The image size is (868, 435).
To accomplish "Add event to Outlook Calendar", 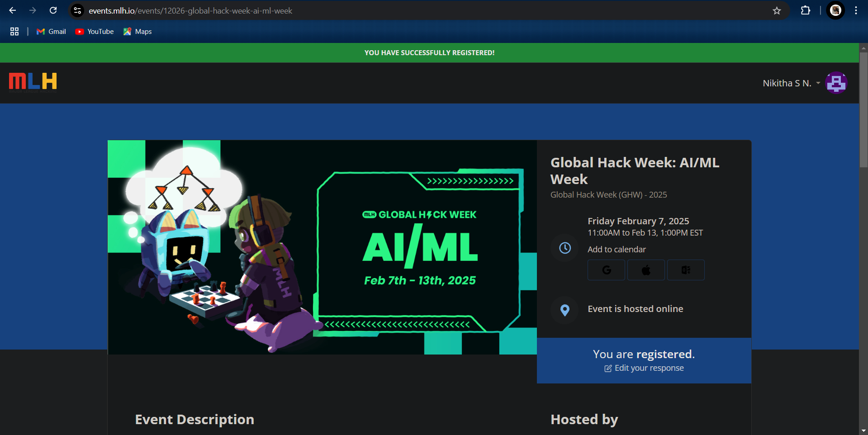I will [x=685, y=270].
